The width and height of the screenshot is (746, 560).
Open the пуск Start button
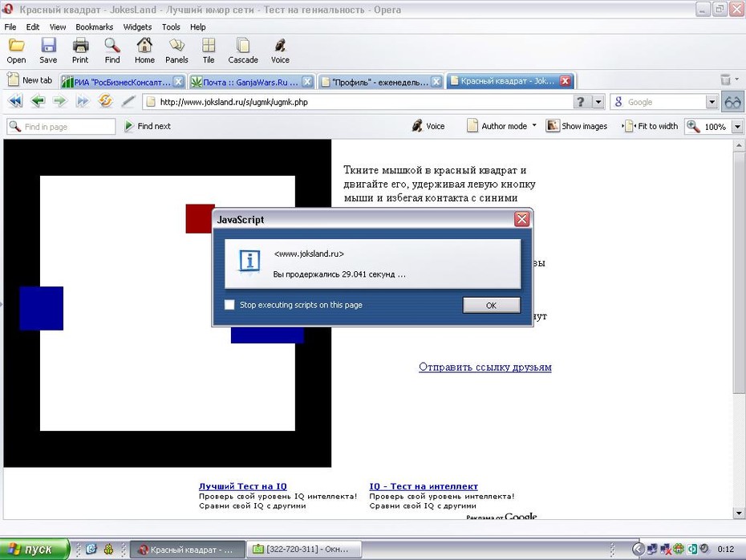click(34, 550)
